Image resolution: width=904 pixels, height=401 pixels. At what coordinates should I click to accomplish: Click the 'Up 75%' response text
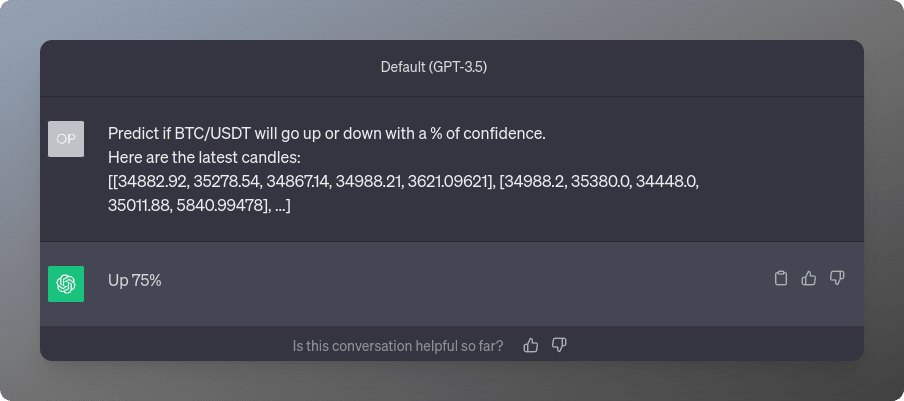pyautogui.click(x=135, y=281)
